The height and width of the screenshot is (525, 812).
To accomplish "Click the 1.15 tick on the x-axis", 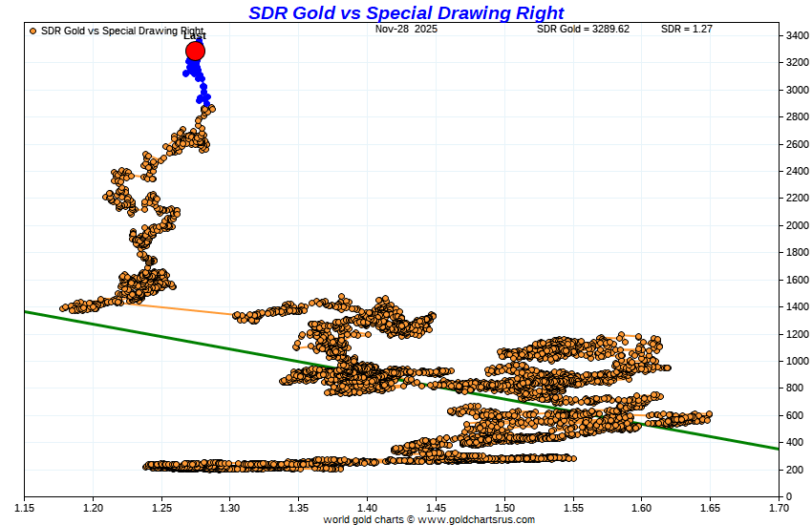I will coord(25,508).
